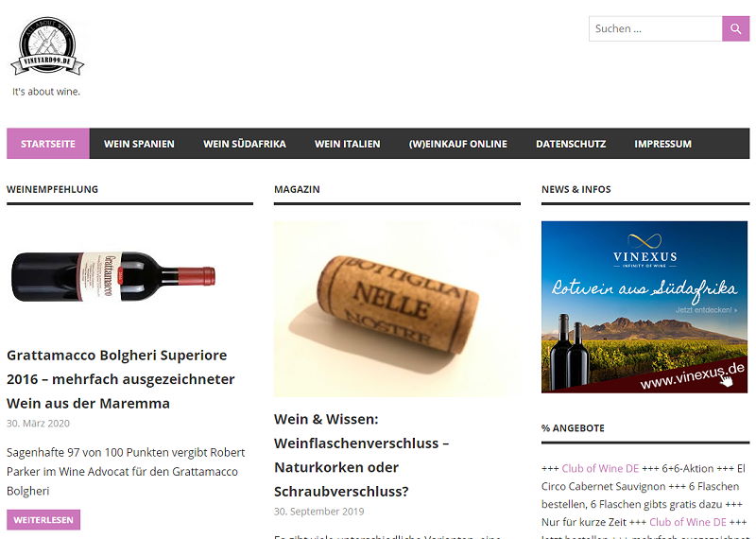Open the Startseite menu item
Screen dimensions: 756x539
pos(48,144)
